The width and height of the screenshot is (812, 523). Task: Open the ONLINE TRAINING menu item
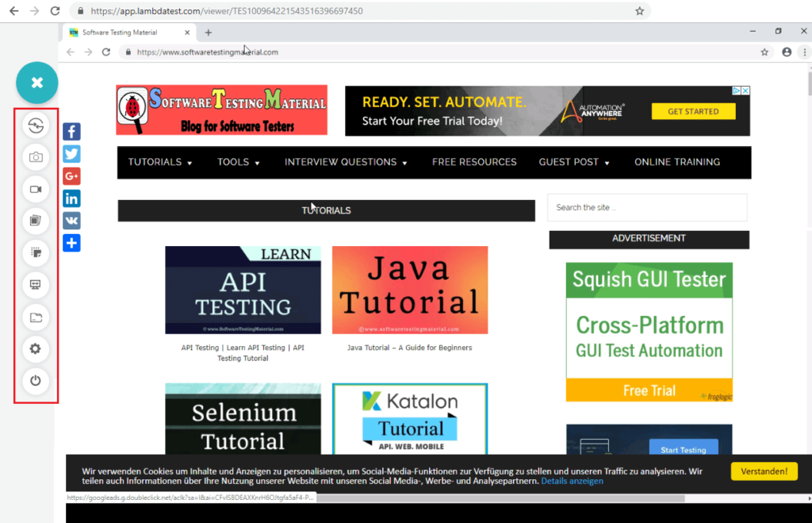click(x=677, y=162)
